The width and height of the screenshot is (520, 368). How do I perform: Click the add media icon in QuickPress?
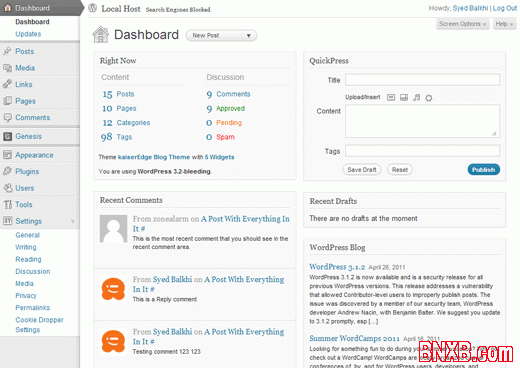tap(429, 98)
